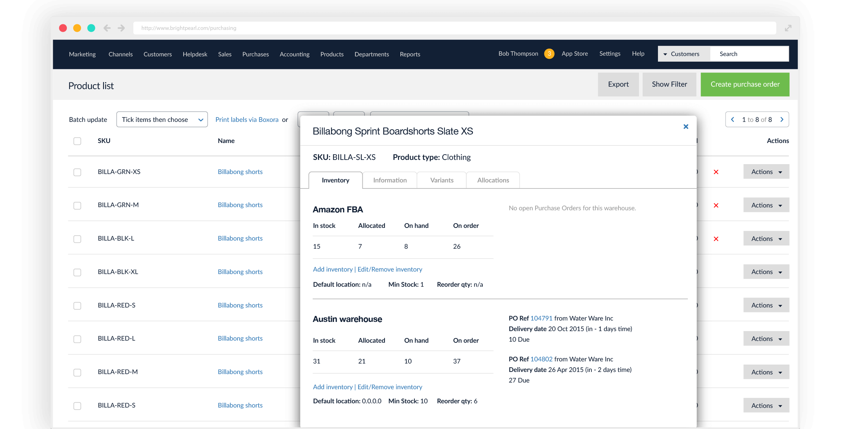Click the browser back arrow
This screenshot has width=868, height=429.
(107, 28)
